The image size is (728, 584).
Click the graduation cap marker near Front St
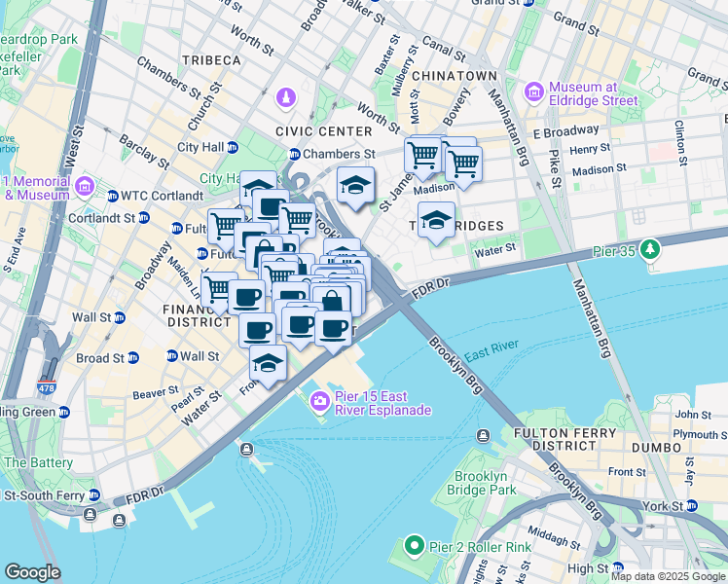click(x=268, y=365)
